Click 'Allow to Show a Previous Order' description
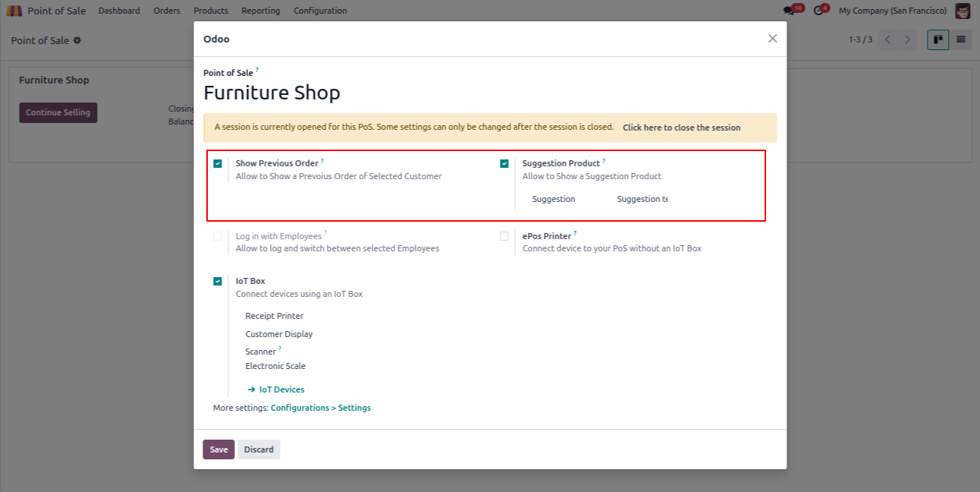Screen dimensions: 980x492 pyautogui.click(x=338, y=176)
